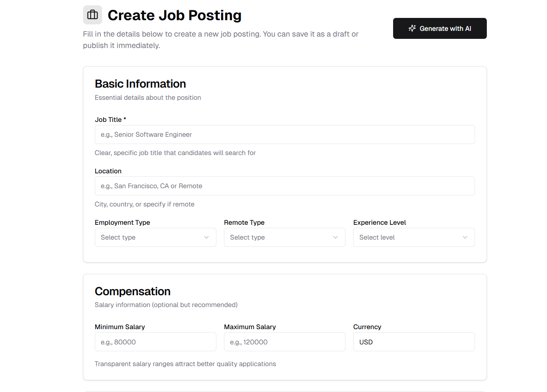Click the chevron arrow in Employment Type
The image size is (547, 392).
[x=206, y=237]
